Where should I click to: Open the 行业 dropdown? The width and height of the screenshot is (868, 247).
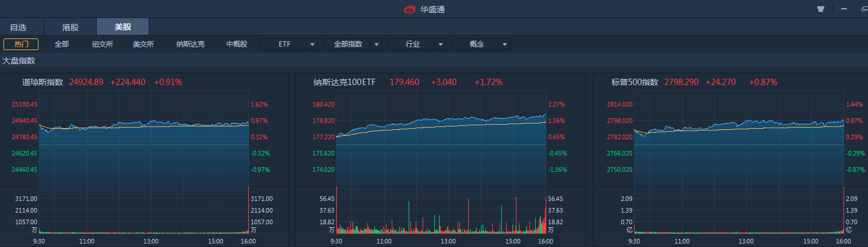[x=417, y=44]
